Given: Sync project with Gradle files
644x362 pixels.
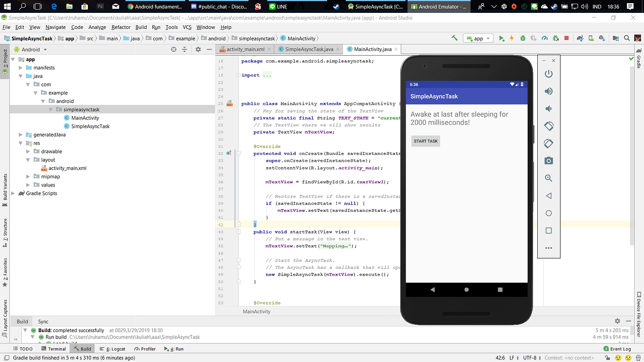Looking at the screenshot, I should [x=581, y=38].
